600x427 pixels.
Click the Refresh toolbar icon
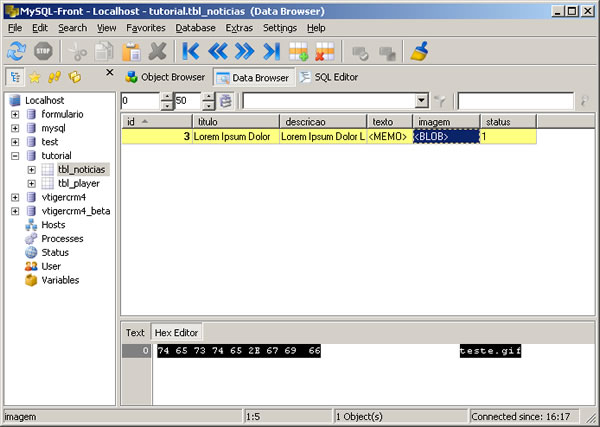click(16, 51)
